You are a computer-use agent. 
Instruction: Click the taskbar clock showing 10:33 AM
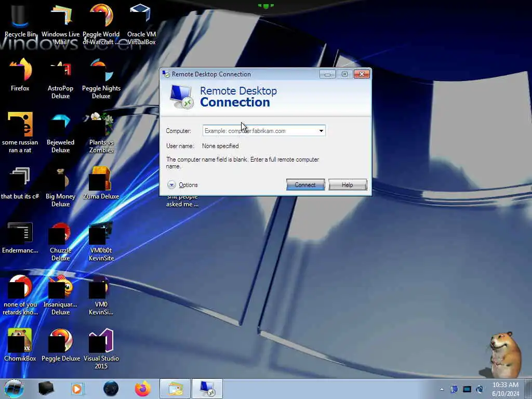point(505,389)
